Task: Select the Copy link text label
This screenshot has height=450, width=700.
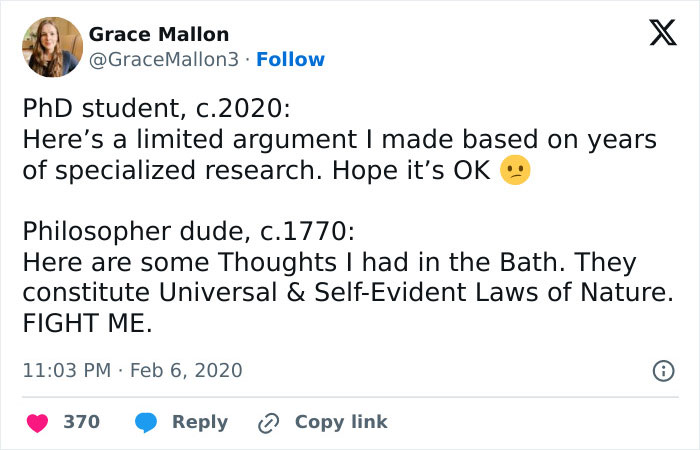Action: 340,422
